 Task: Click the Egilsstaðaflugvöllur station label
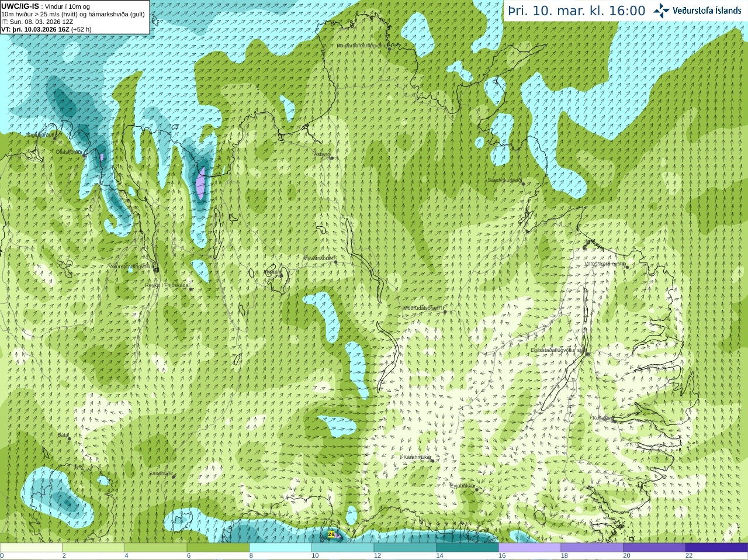pos(557,350)
